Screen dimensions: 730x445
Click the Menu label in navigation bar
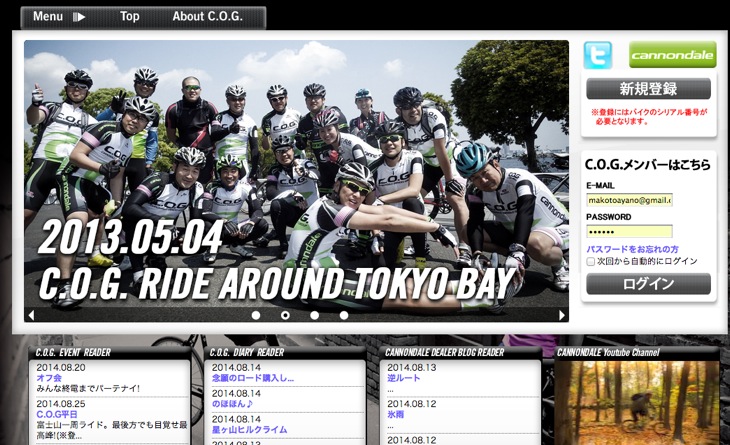pos(47,16)
